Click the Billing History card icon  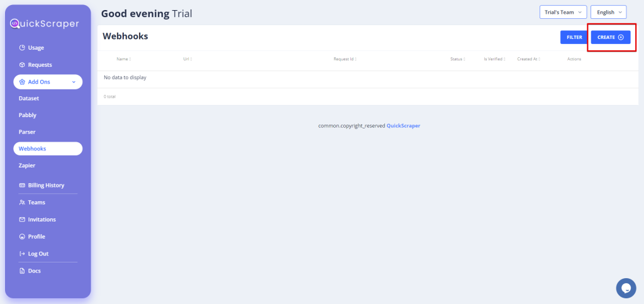click(x=22, y=186)
